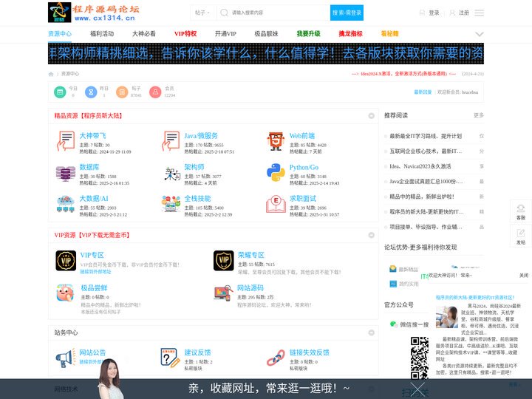The image size is (532, 399).
Task: Click the 网站公告 megaphone icon
Action: [66, 358]
